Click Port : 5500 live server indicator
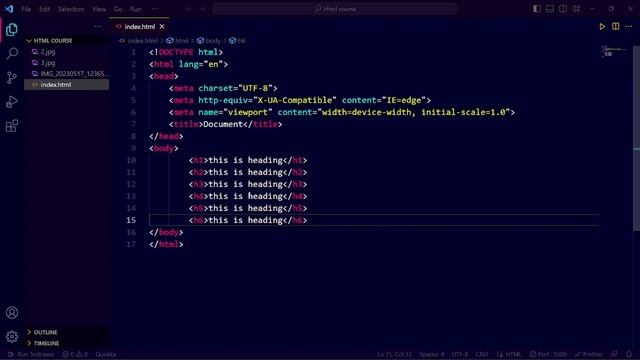This screenshot has width=640, height=360. pyautogui.click(x=548, y=354)
